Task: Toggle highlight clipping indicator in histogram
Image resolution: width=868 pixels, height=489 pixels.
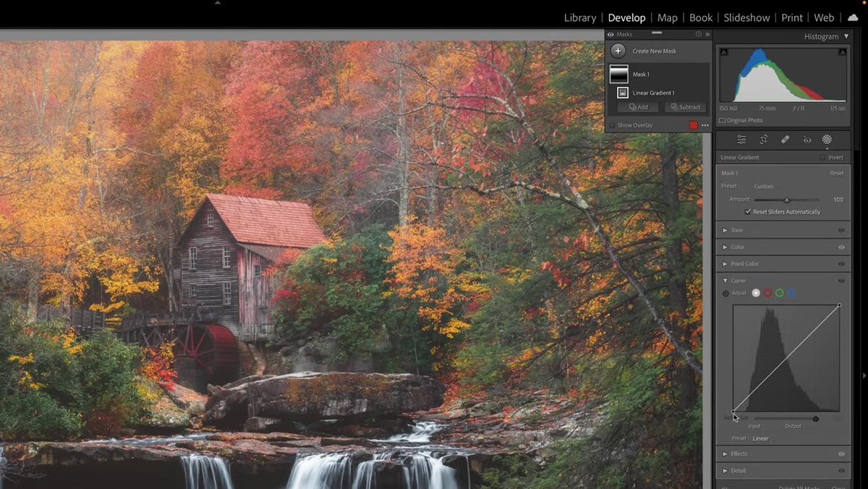Action: (842, 52)
